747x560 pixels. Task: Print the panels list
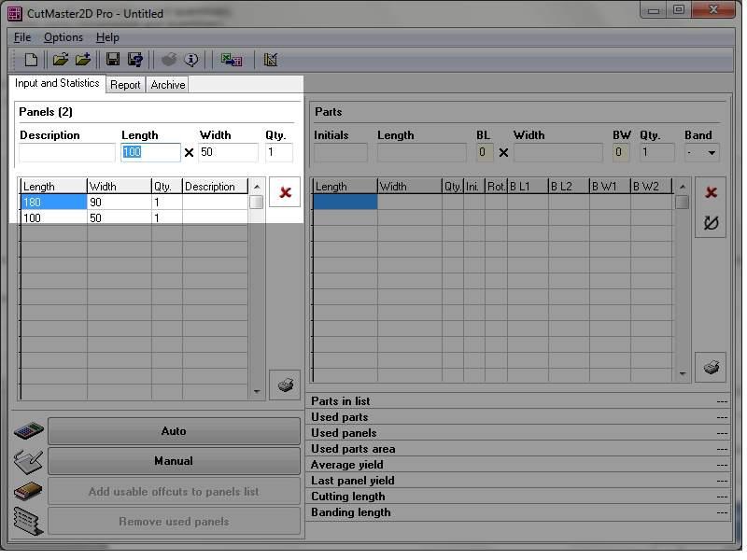[285, 384]
